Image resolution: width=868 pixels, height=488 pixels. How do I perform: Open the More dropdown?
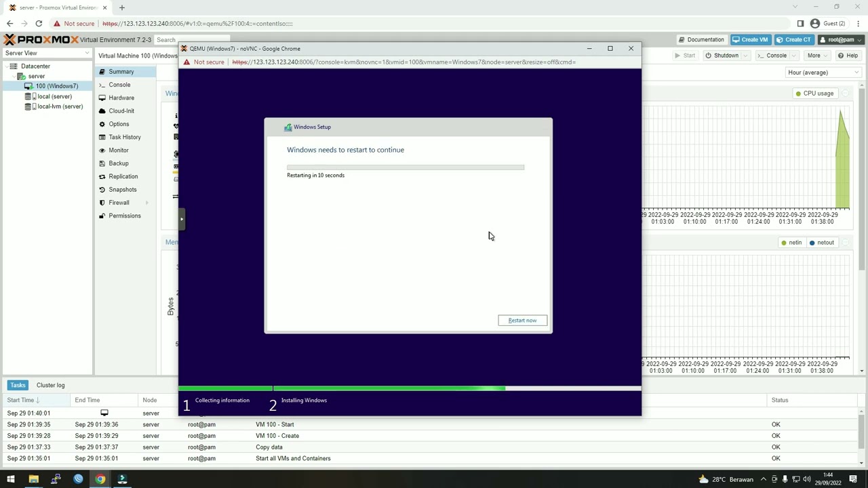pos(817,56)
